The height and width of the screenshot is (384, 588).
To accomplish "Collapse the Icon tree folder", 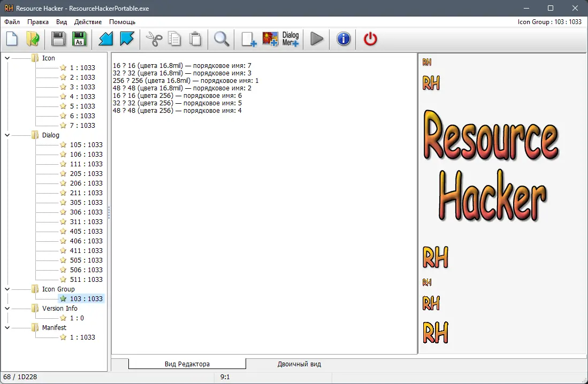I will tap(7, 58).
